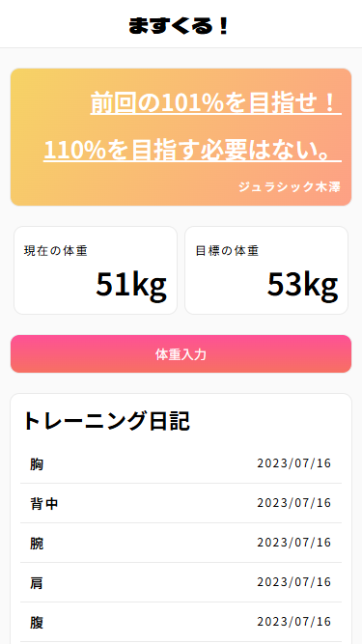
Task: Click the トレーニング日記 heading
Action: [106, 421]
